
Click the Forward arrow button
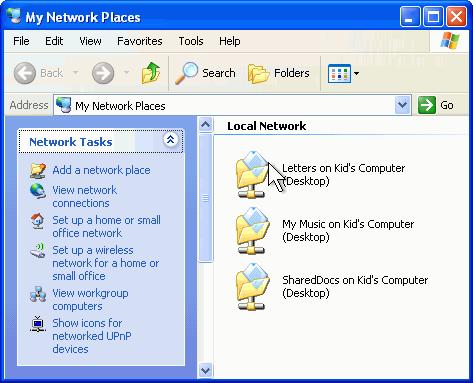(103, 73)
